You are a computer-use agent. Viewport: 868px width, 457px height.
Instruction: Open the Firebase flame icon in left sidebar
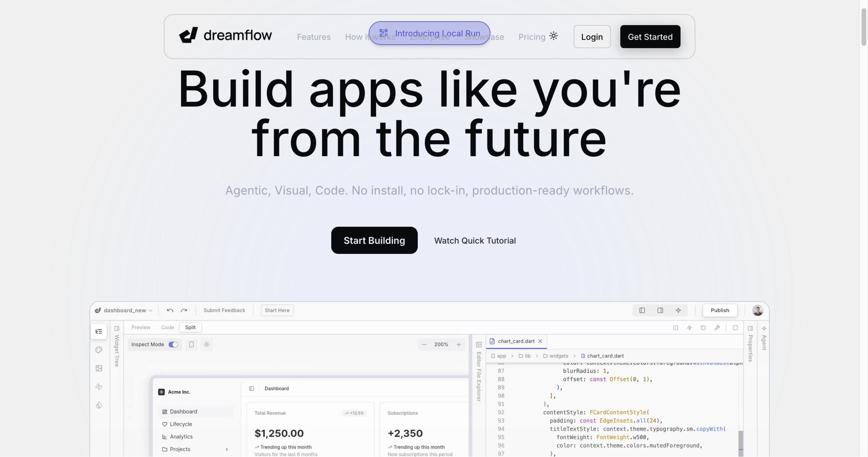click(99, 405)
